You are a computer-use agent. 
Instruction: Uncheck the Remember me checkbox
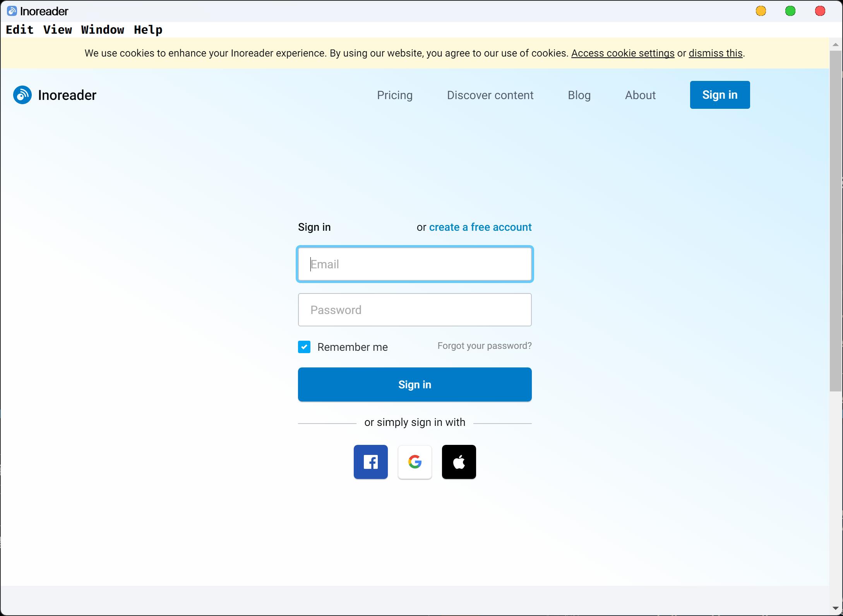(304, 347)
